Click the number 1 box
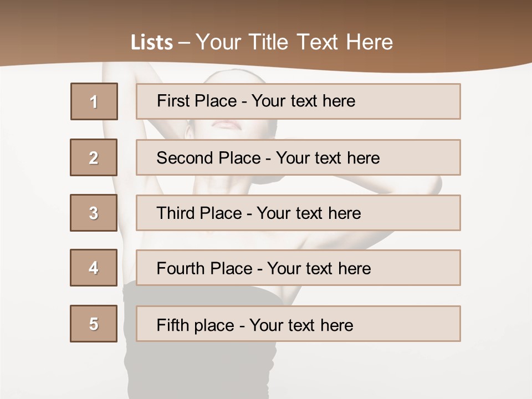The image size is (532, 399). (x=94, y=101)
